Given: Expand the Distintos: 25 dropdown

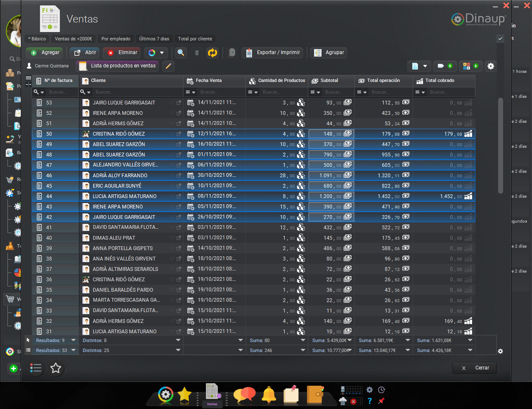Looking at the screenshot, I should point(178,350).
